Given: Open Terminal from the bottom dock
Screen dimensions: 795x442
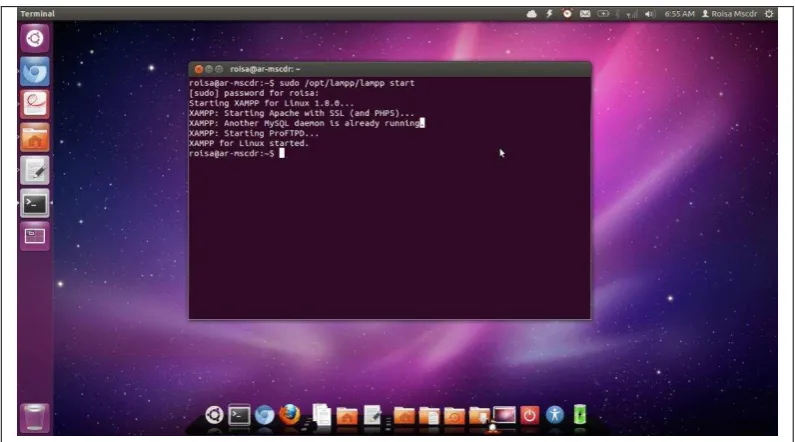Looking at the screenshot, I should point(239,415).
